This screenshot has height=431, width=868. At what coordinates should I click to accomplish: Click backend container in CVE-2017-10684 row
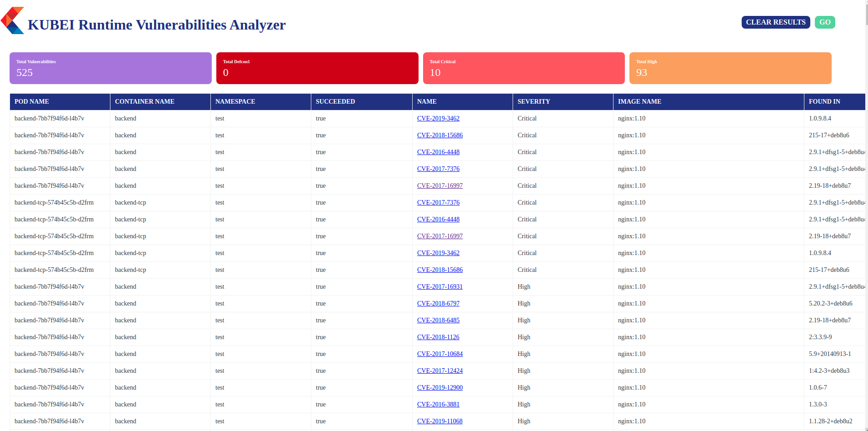pos(125,354)
